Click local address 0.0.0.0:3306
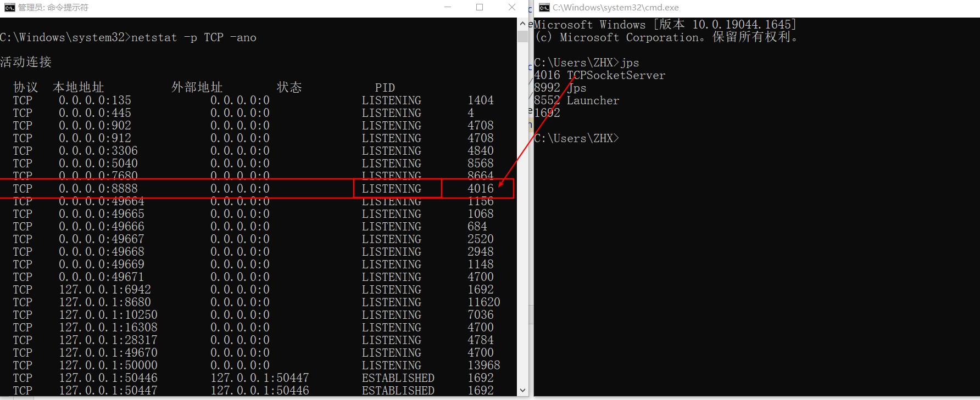 (x=98, y=151)
